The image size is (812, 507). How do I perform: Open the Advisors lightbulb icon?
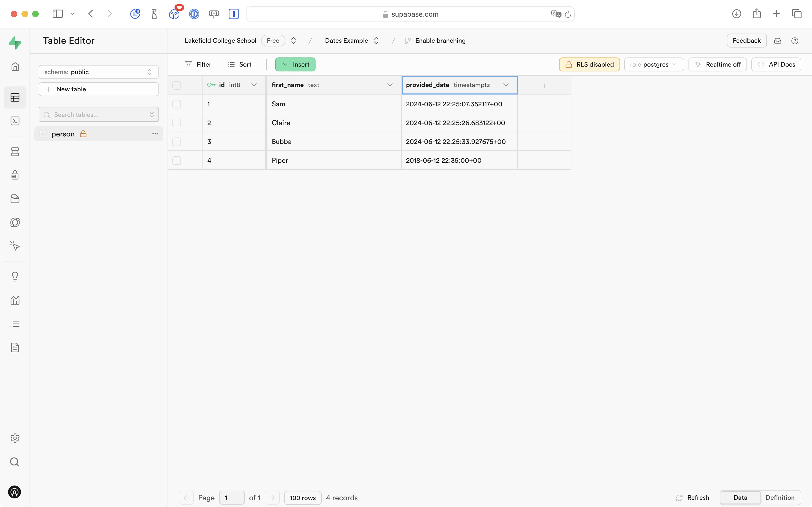[15, 277]
